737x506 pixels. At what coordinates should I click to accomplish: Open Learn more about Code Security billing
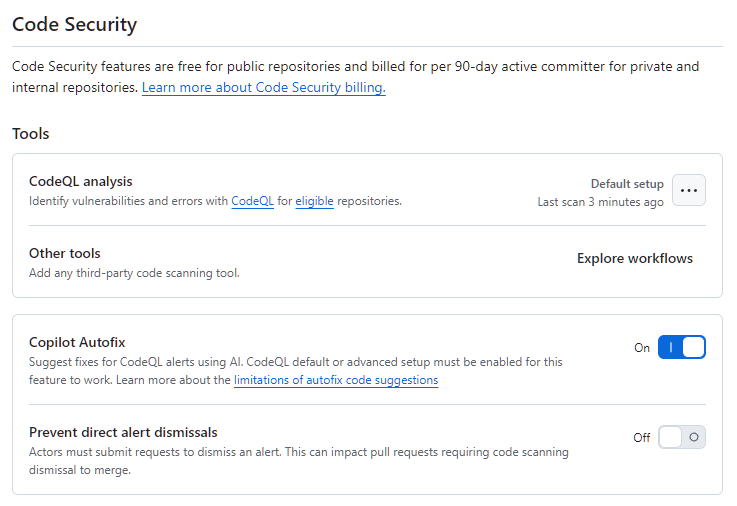coord(264,87)
